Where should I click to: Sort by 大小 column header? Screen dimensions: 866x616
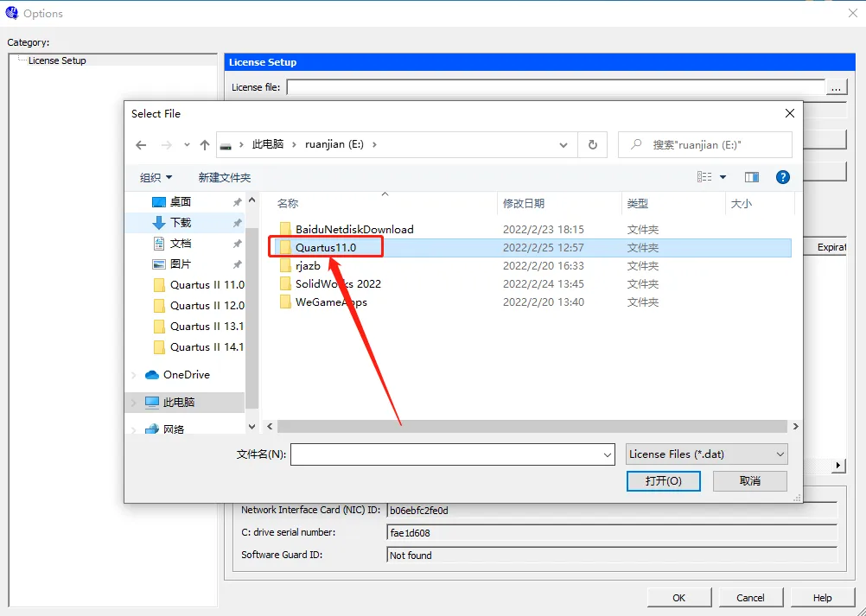[742, 204]
